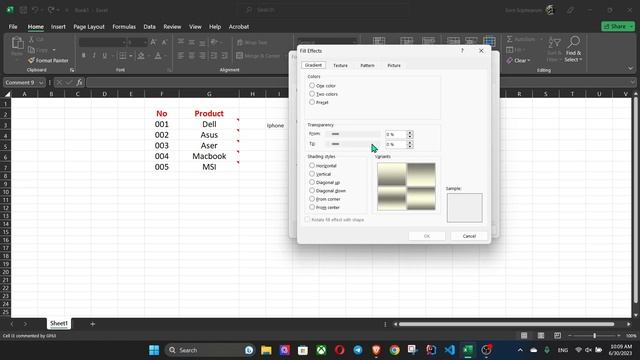Viewport: 640px width, 360px height.
Task: Expand the Clipboard dialog launcher
Action: click(x=72, y=70)
